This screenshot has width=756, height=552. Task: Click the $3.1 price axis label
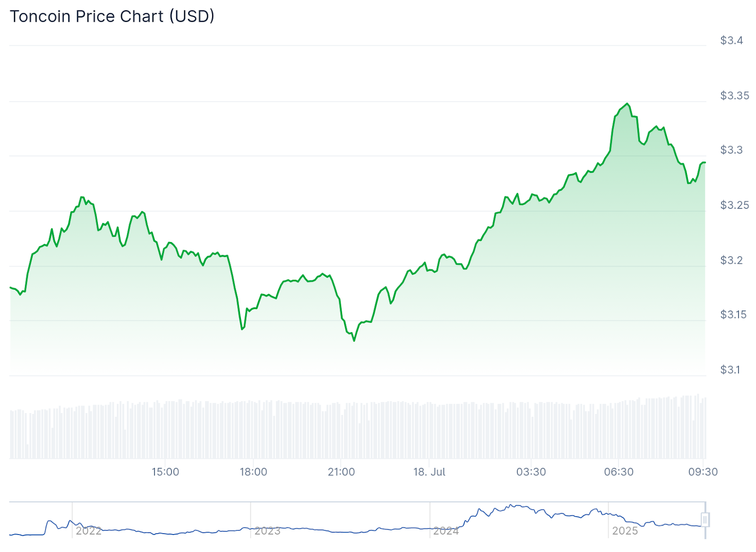tap(730, 370)
